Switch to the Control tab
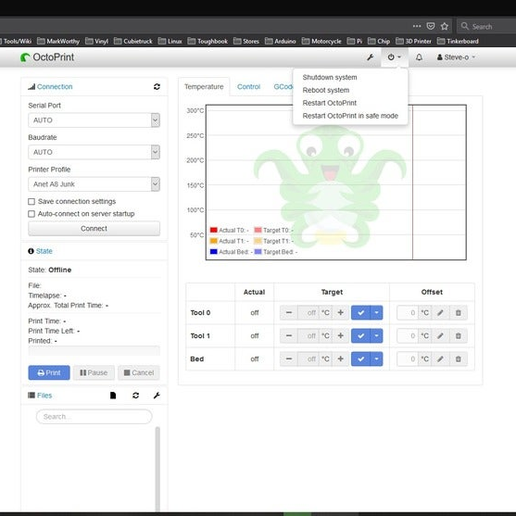Screen dimensions: 516x516 249,87
